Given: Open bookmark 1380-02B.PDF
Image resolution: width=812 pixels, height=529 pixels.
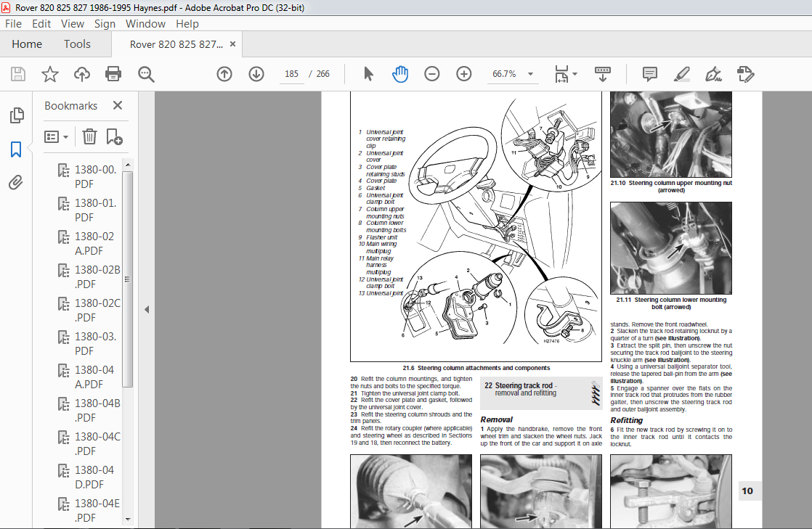Looking at the screenshot, I should (91, 277).
